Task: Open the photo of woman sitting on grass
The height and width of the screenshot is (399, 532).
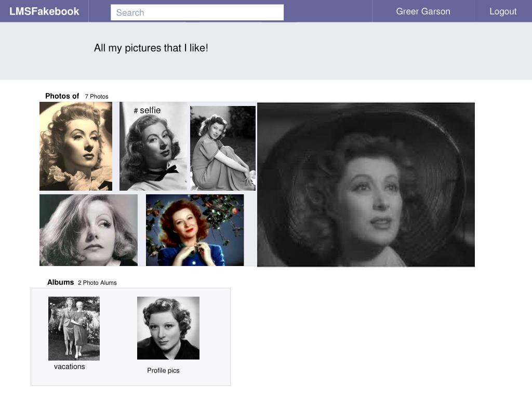Action: pyautogui.click(x=223, y=148)
